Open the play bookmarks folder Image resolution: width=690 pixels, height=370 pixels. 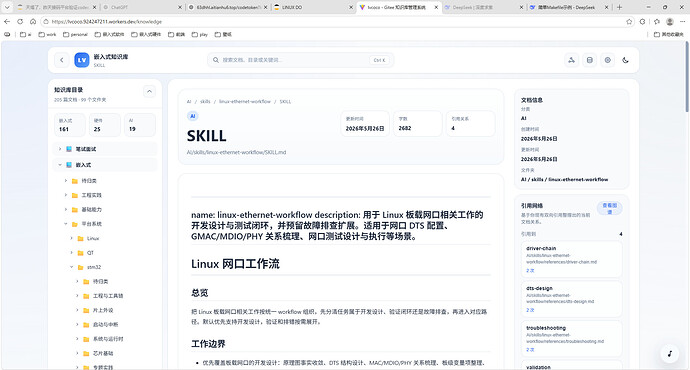click(200, 34)
